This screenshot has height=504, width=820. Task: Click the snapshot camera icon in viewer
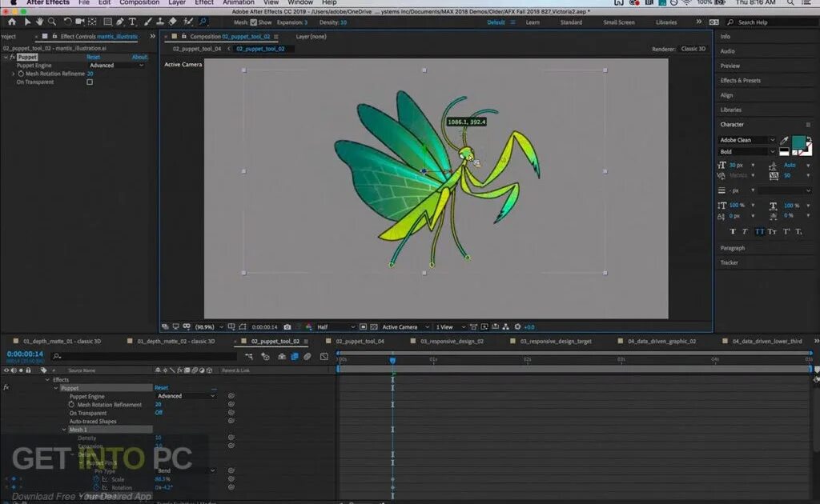click(287, 327)
